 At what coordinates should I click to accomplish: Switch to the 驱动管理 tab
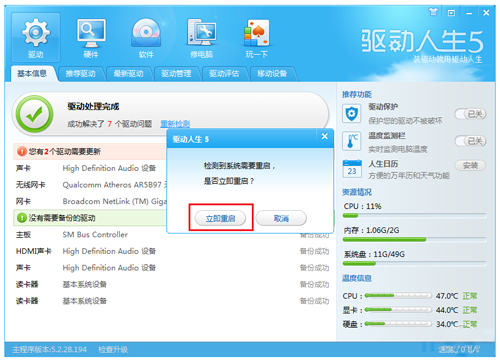(176, 74)
